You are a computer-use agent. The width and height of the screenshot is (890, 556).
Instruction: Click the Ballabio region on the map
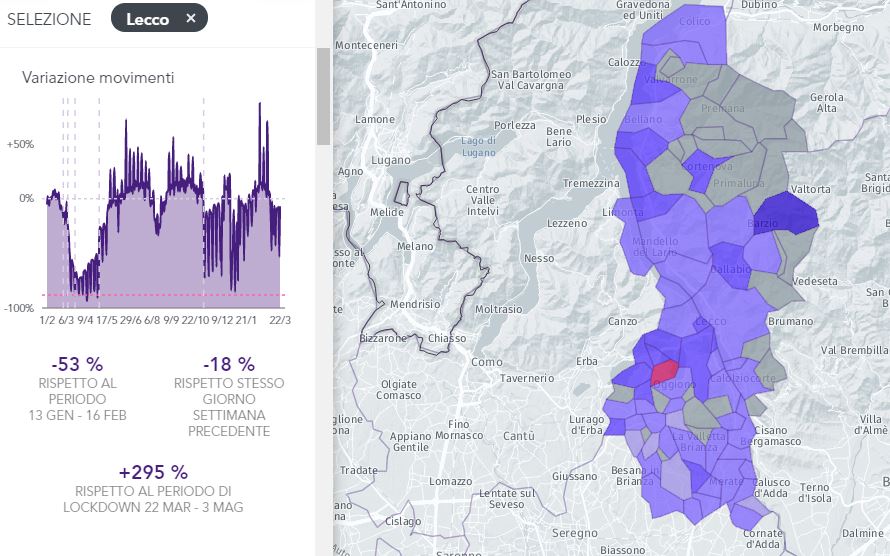coord(730,270)
